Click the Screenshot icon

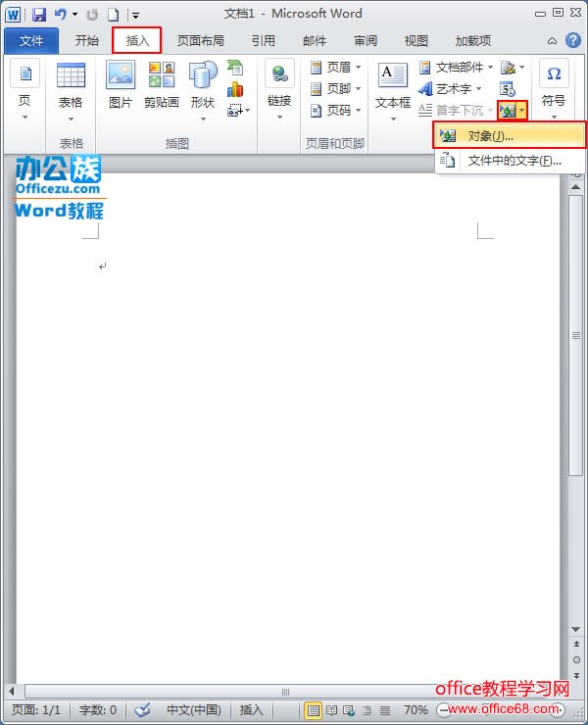click(235, 111)
